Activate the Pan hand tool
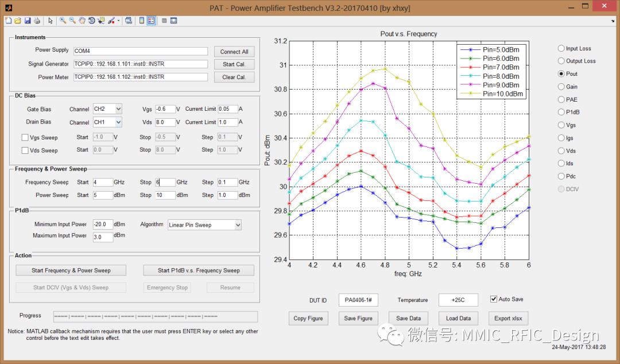 (82, 21)
